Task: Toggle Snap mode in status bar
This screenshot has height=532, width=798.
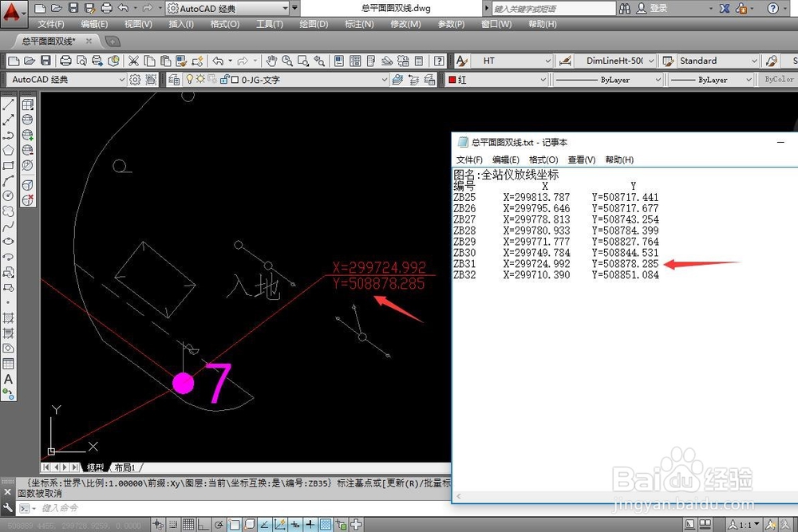Action: (173, 524)
